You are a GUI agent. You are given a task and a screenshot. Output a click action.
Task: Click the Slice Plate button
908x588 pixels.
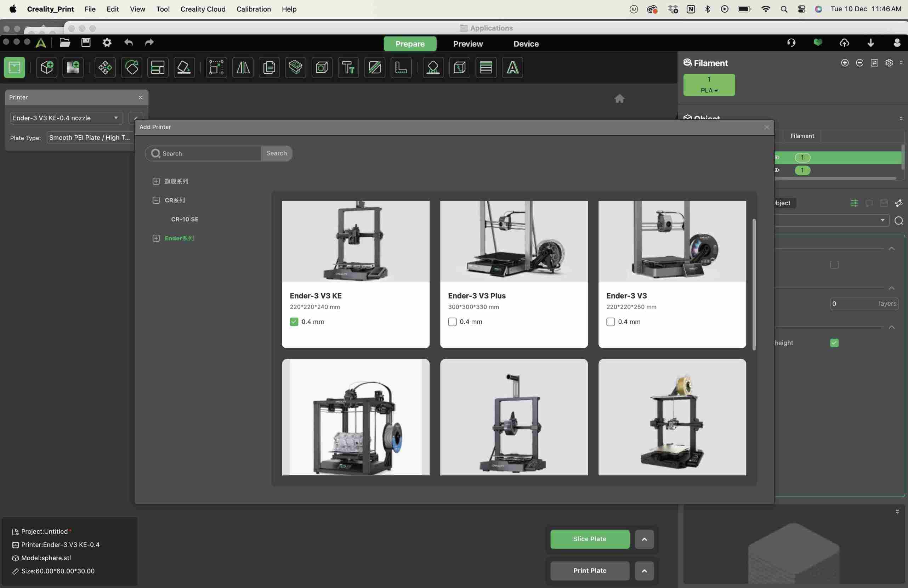(589, 539)
